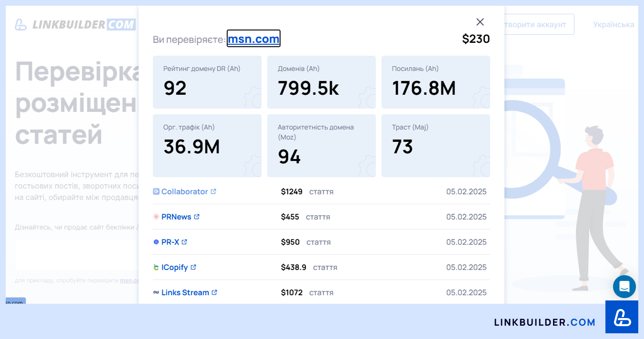This screenshot has width=644, height=339.
Task: Click the external link icon next to ICopify
Action: (193, 267)
